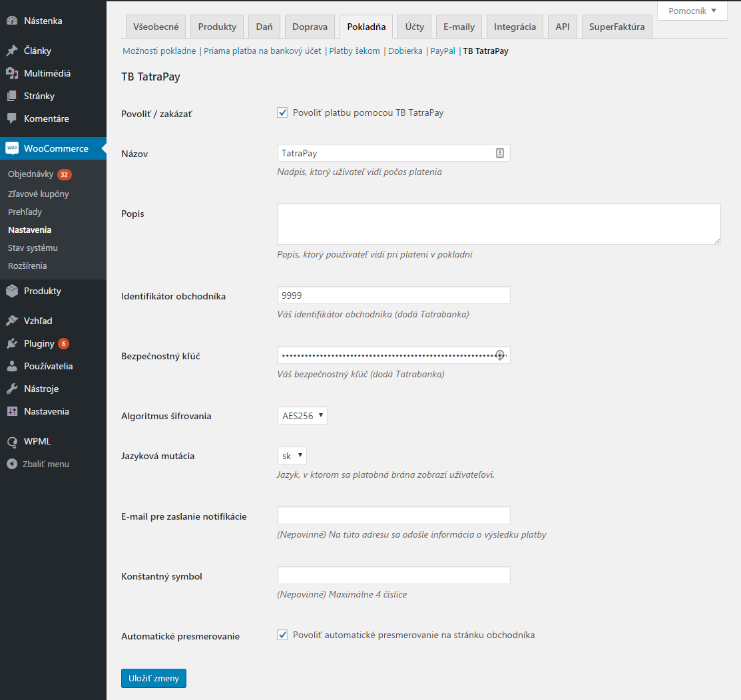Image resolution: width=741 pixels, height=700 pixels.
Task: Select the Články pushpin icon
Action: tap(13, 49)
